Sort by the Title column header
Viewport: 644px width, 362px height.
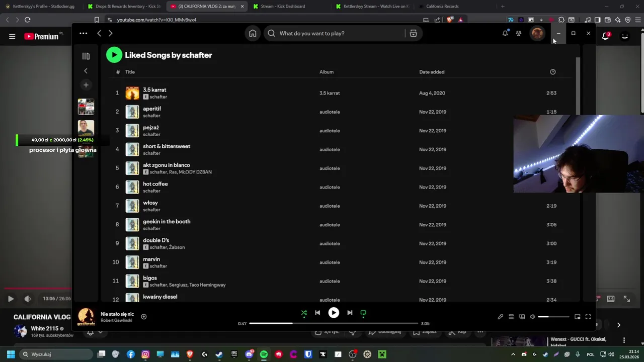130,72
